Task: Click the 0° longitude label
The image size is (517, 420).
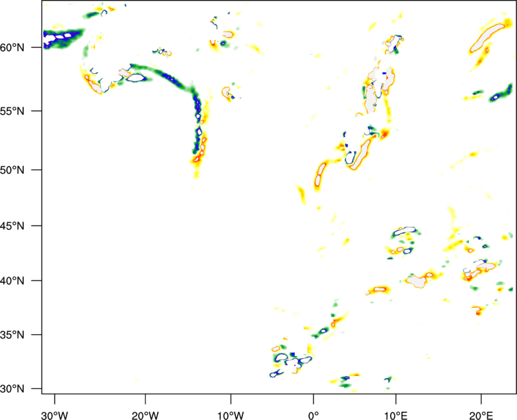Action: tap(313, 415)
